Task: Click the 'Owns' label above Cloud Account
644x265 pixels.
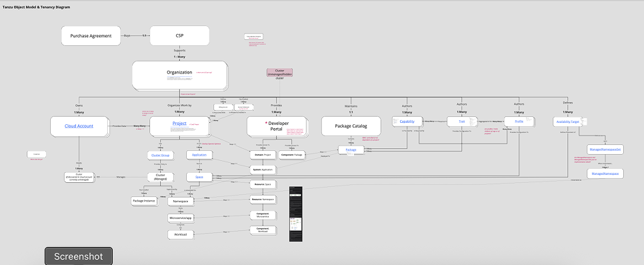Action: pos(79,105)
